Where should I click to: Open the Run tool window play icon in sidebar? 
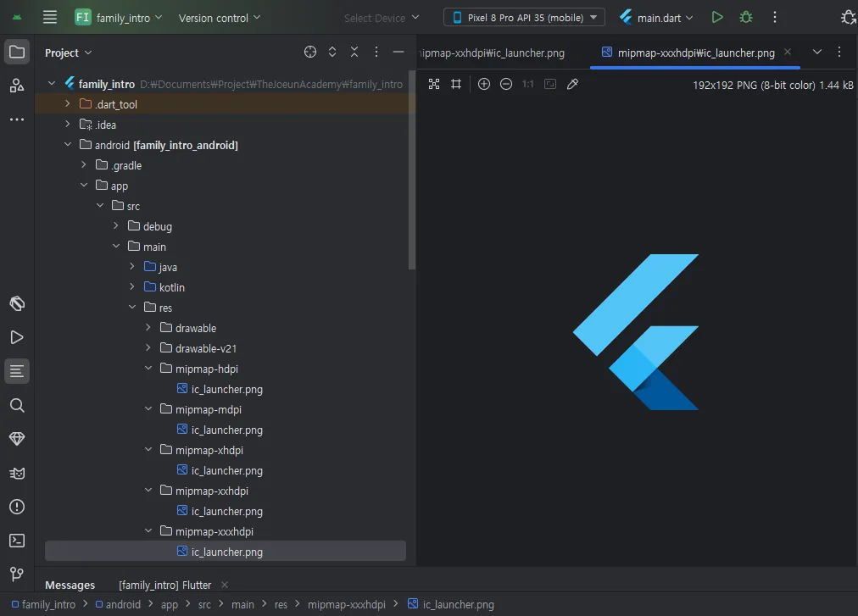click(x=17, y=337)
